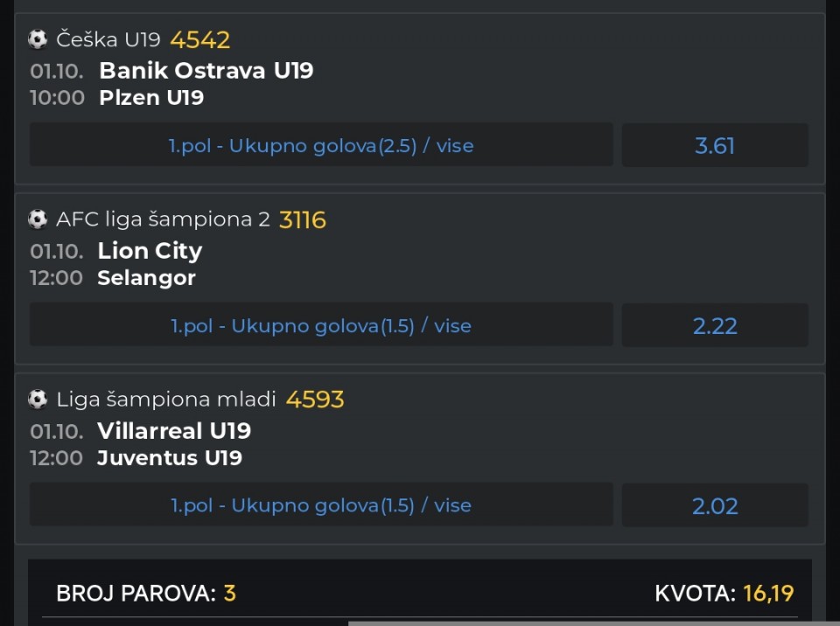Click the soccer ball icon beside Češka U19
Image resolution: width=840 pixels, height=626 pixels.
pos(38,39)
